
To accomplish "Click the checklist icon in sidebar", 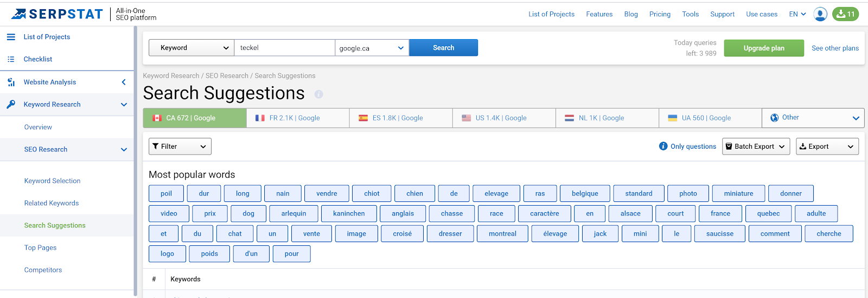I will tap(11, 59).
